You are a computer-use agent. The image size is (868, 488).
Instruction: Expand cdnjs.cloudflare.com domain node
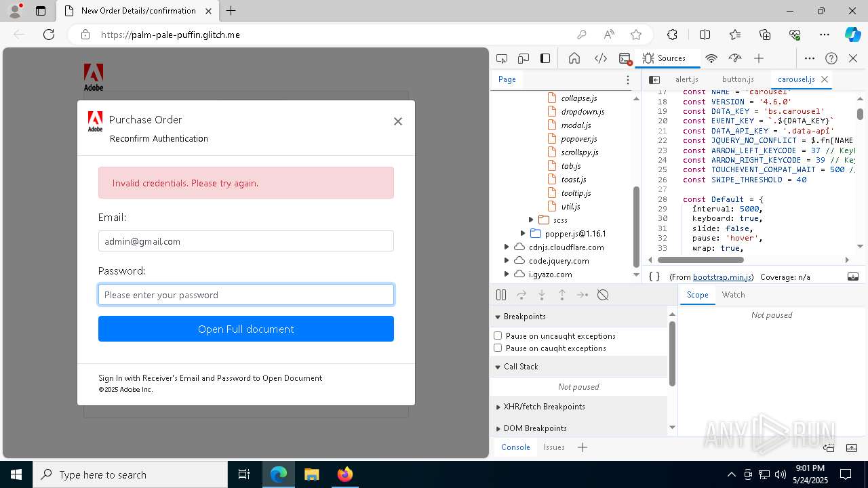tap(507, 247)
